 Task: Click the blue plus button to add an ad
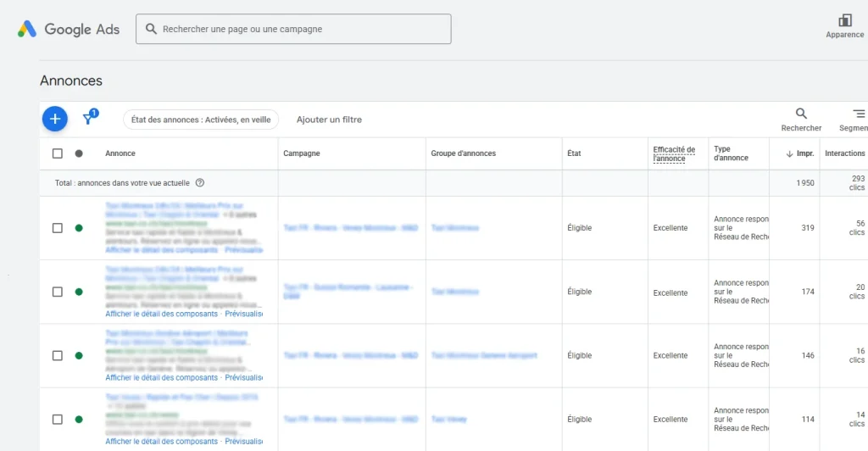55,119
